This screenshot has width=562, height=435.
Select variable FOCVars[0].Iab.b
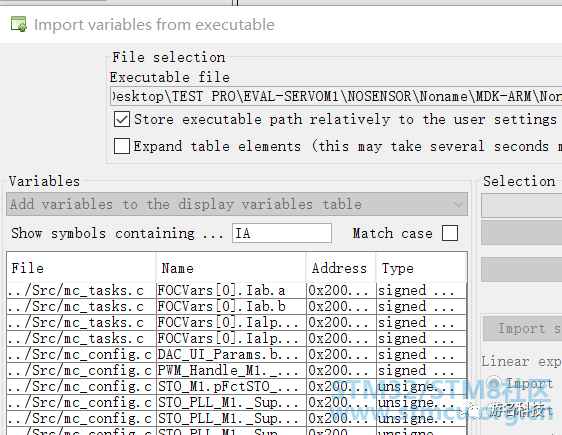(x=231, y=306)
